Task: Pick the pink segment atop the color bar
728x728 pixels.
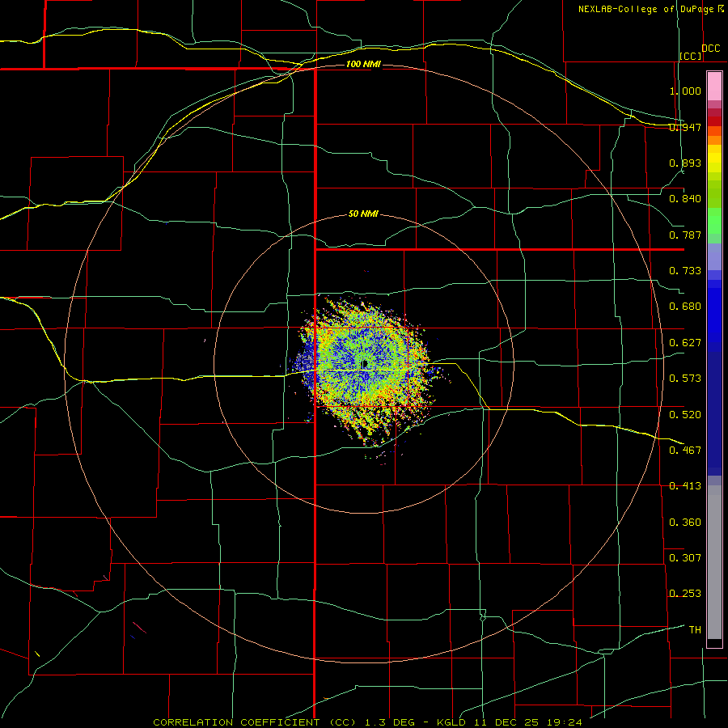Action: coord(714,87)
